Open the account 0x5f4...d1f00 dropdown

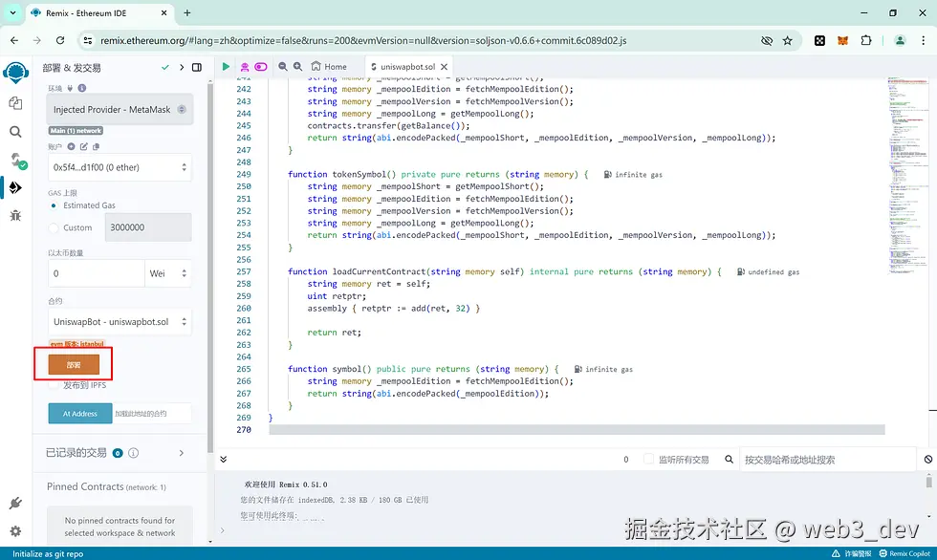click(x=120, y=167)
